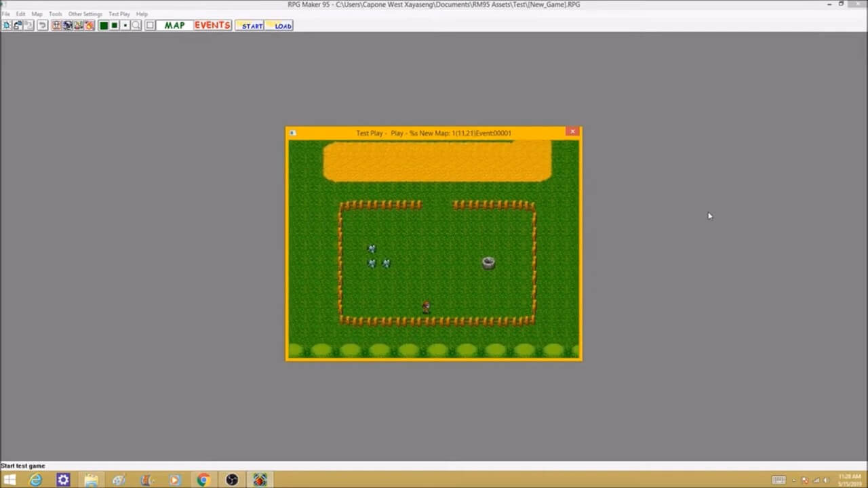Open the File menu
The width and height of the screenshot is (868, 488).
[x=5, y=14]
